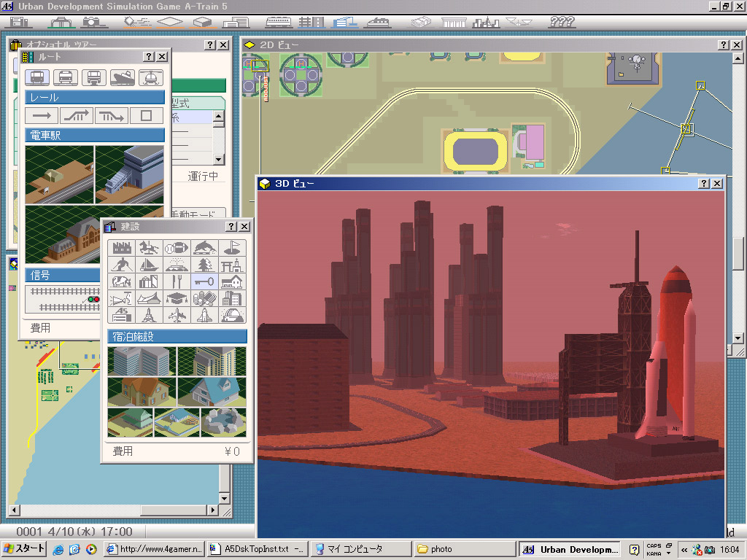Click the fork and knife restaurant icon
Image resolution: width=747 pixels, height=560 pixels.
pyautogui.click(x=177, y=281)
